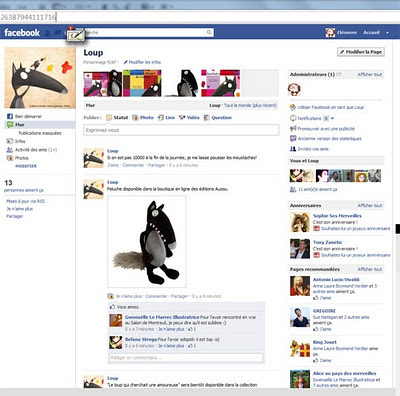
Task: Open Publications masquées
Action: tap(40, 133)
